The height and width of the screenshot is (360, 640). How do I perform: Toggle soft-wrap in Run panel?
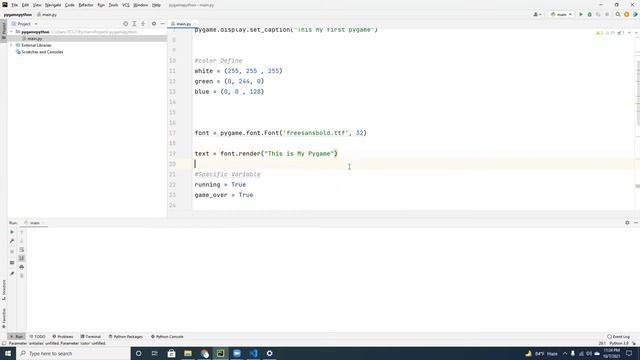22,249
